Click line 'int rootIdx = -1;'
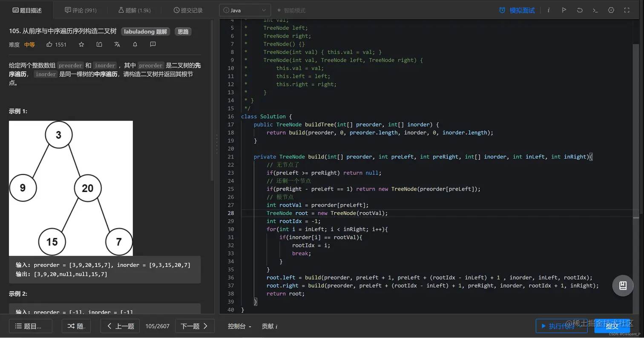 [x=293, y=221]
